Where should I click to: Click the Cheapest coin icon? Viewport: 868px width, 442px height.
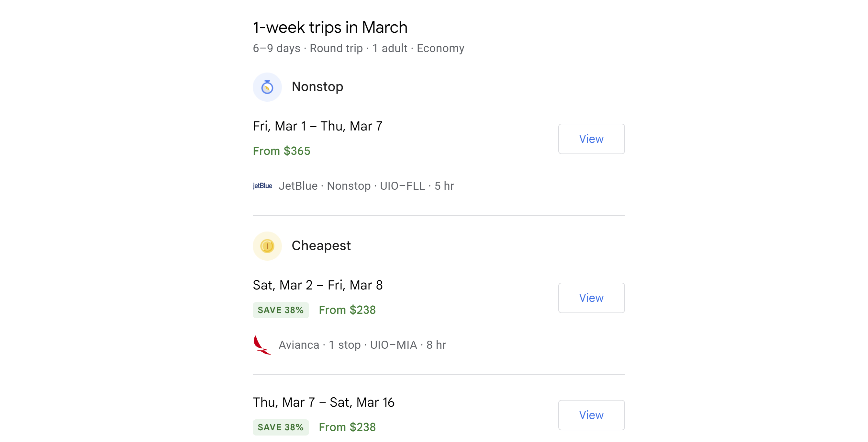267,246
